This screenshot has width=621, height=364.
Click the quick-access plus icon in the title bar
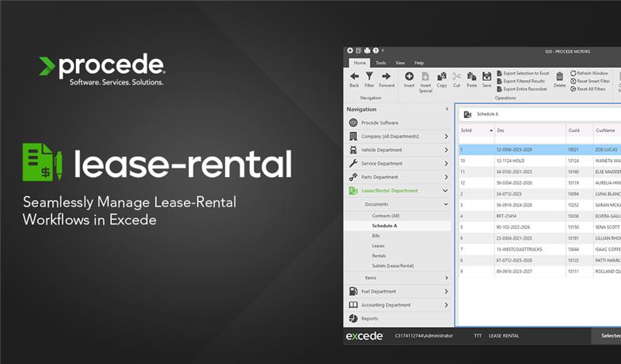(x=350, y=50)
